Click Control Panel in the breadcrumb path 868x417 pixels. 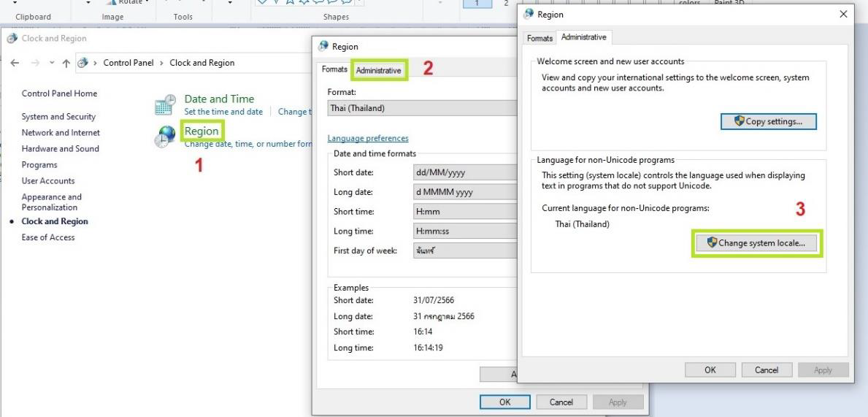coord(128,63)
